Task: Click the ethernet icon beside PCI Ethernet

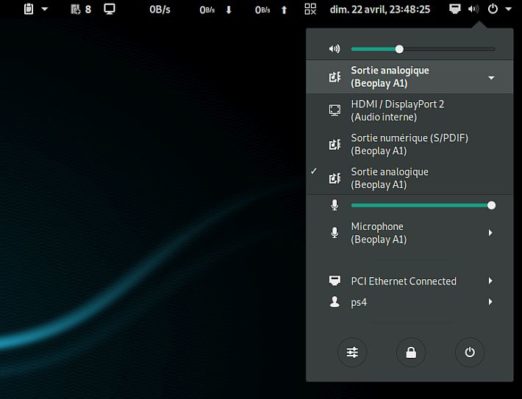Action: tap(335, 281)
